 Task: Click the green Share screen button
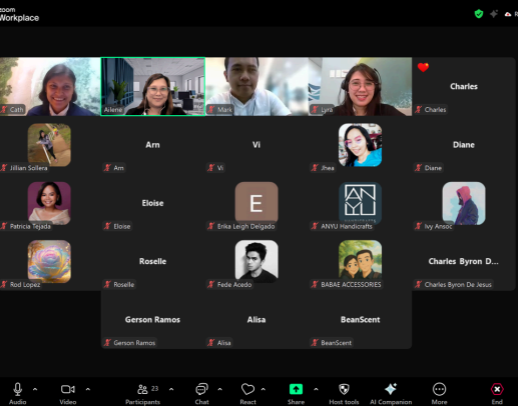coord(296,389)
